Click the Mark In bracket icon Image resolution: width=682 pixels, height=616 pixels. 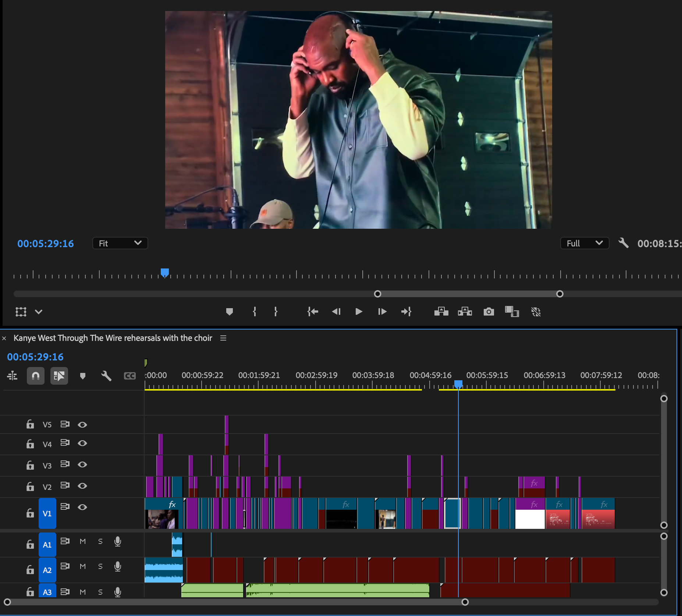click(255, 312)
